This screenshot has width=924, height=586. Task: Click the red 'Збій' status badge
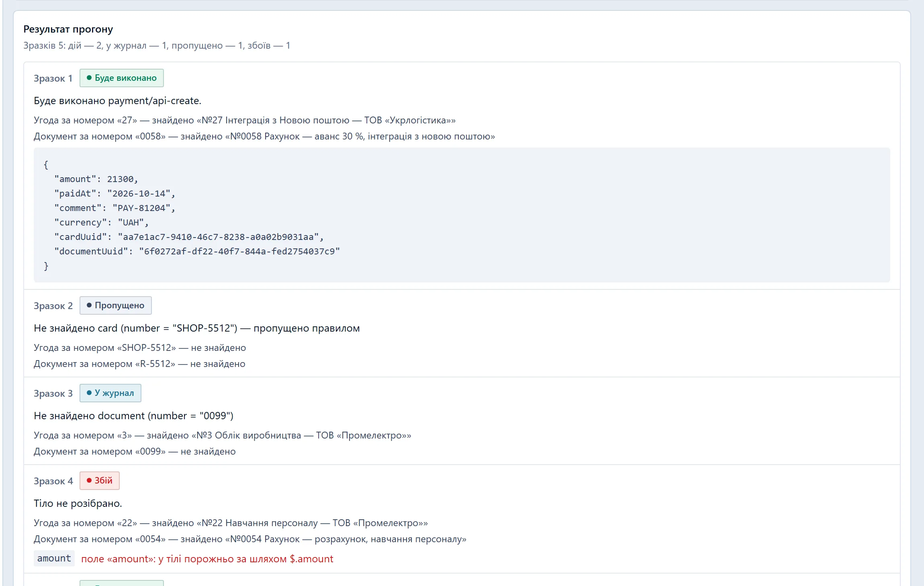(100, 481)
